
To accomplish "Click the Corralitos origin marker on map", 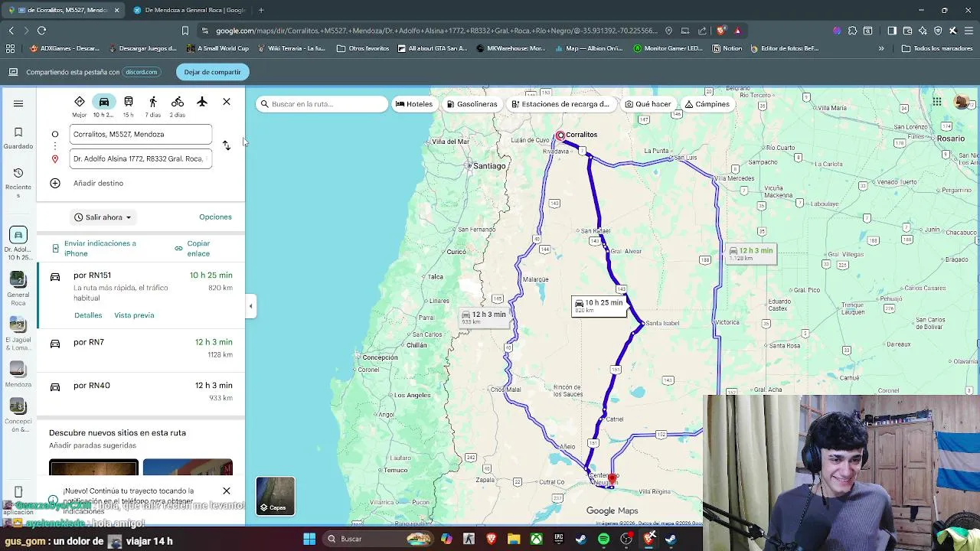I will [560, 135].
